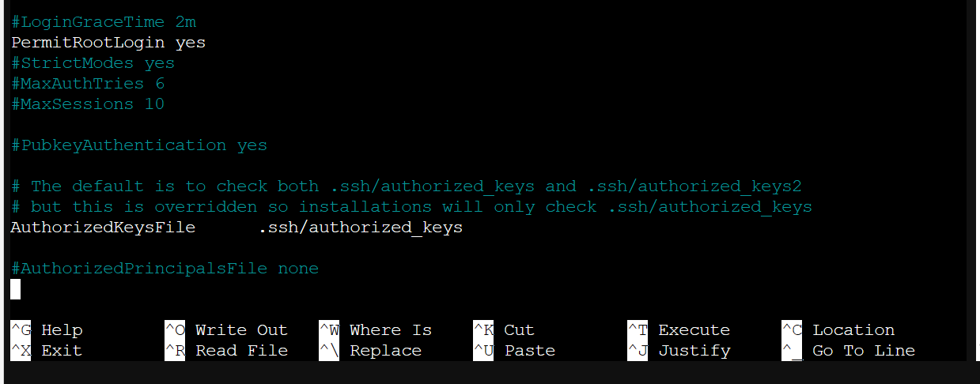Click the ^R Read File shortcut
Image resolution: width=980 pixels, height=384 pixels.
[226, 351]
